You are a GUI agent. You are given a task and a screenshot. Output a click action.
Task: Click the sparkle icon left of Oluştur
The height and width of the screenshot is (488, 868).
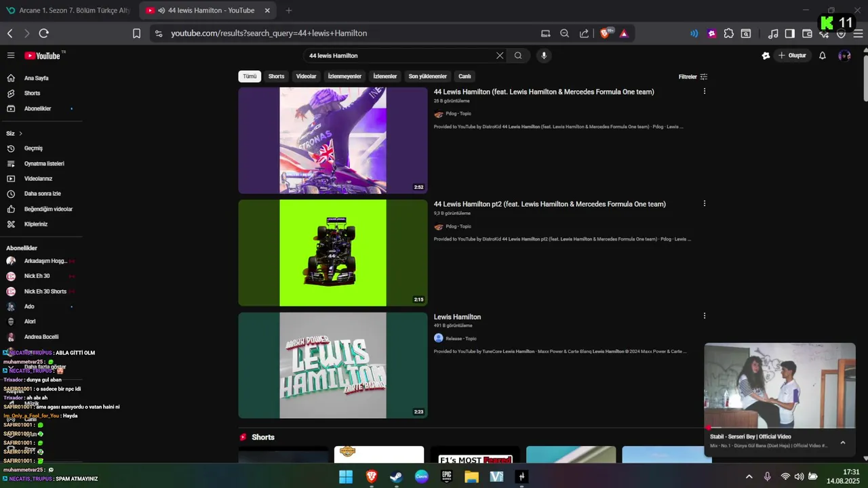tap(766, 56)
